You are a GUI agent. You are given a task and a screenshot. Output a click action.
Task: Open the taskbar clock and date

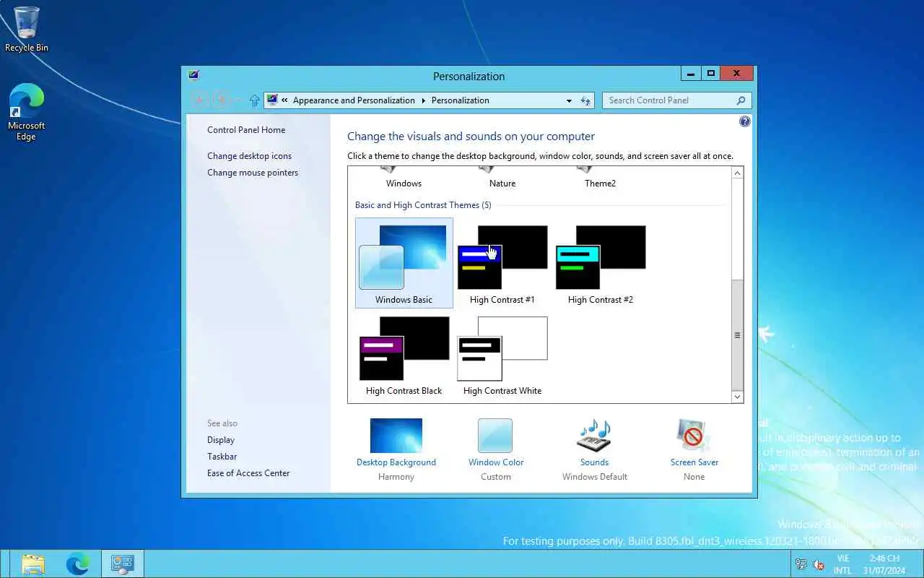pos(884,564)
